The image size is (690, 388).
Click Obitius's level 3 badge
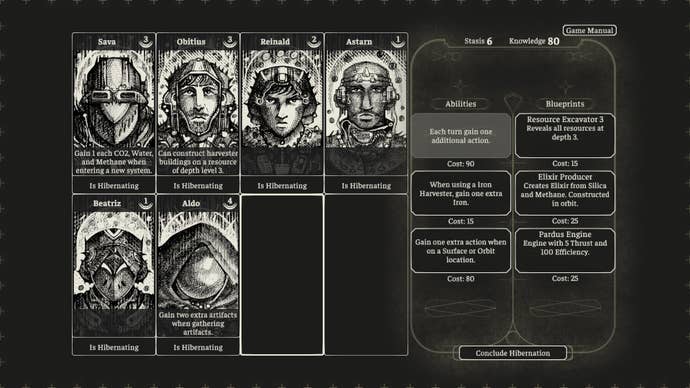[x=230, y=41]
